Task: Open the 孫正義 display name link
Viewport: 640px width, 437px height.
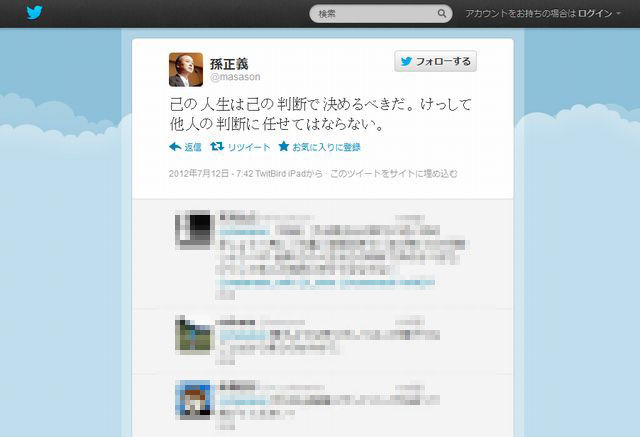Action: [229, 64]
